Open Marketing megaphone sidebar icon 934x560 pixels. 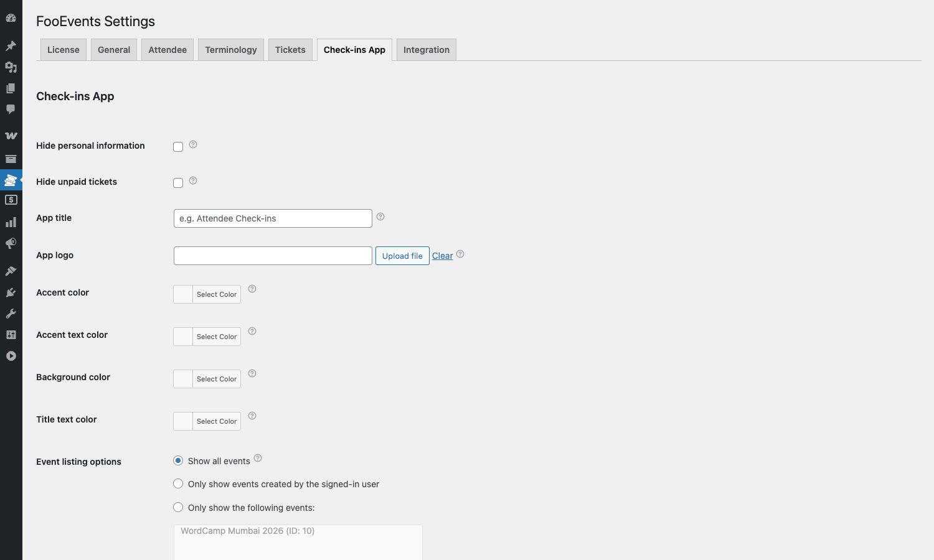coord(11,243)
